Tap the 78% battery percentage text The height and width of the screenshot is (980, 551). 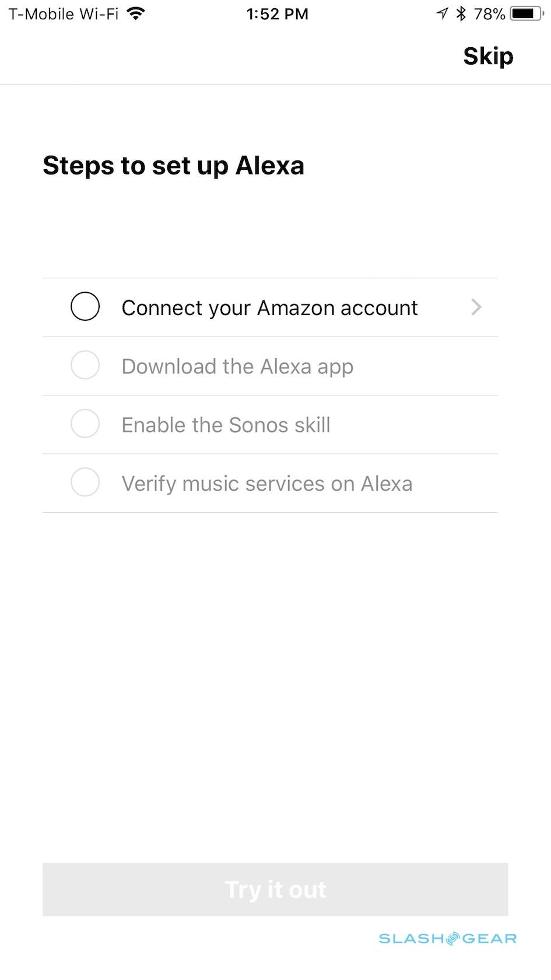(x=489, y=13)
